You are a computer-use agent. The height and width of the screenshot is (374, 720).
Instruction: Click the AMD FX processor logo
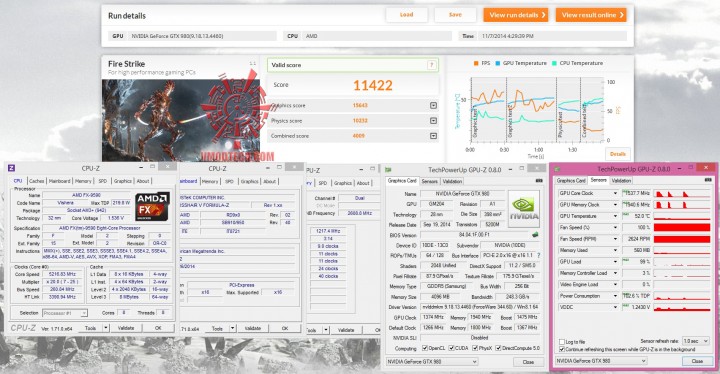tap(152, 207)
